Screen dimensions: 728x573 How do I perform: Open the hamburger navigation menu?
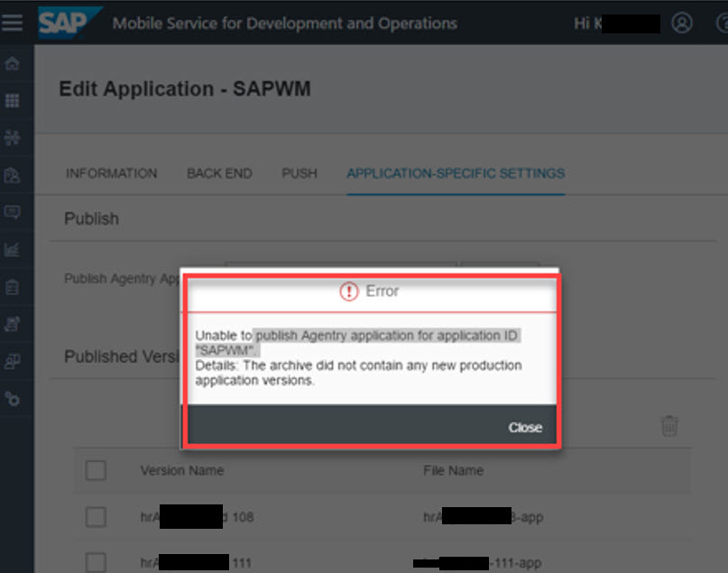(x=12, y=23)
